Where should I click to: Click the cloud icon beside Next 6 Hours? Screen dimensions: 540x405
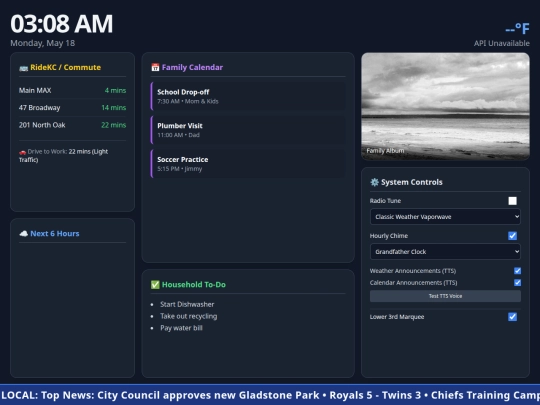pyautogui.click(x=23, y=234)
